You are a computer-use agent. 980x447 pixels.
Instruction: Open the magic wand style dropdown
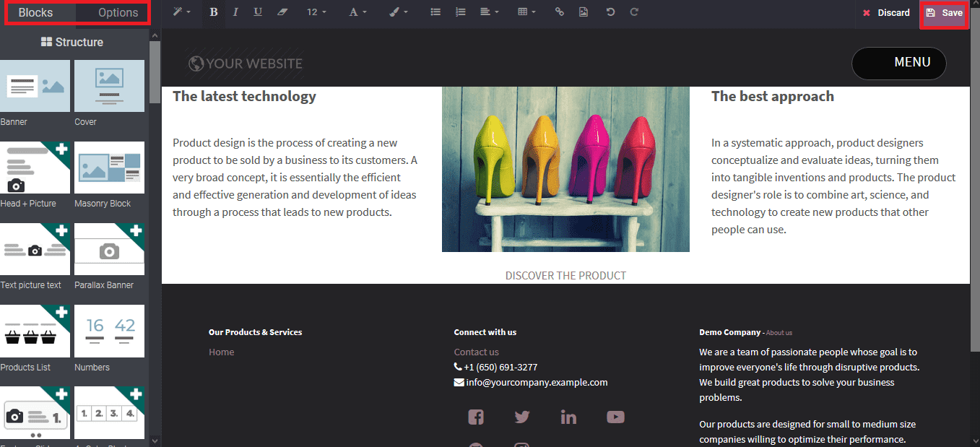pyautogui.click(x=181, y=12)
